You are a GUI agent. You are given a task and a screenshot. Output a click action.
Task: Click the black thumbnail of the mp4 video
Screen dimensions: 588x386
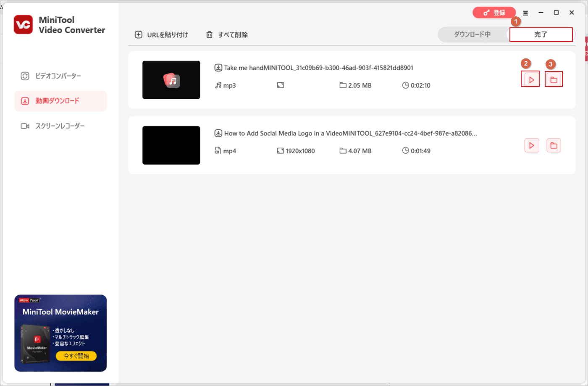tap(171, 145)
